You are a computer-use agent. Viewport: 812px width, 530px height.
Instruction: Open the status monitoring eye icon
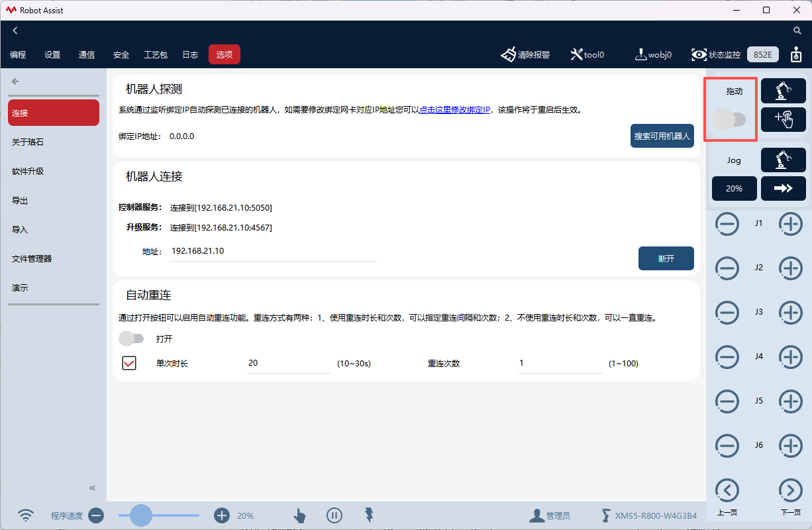tap(699, 54)
